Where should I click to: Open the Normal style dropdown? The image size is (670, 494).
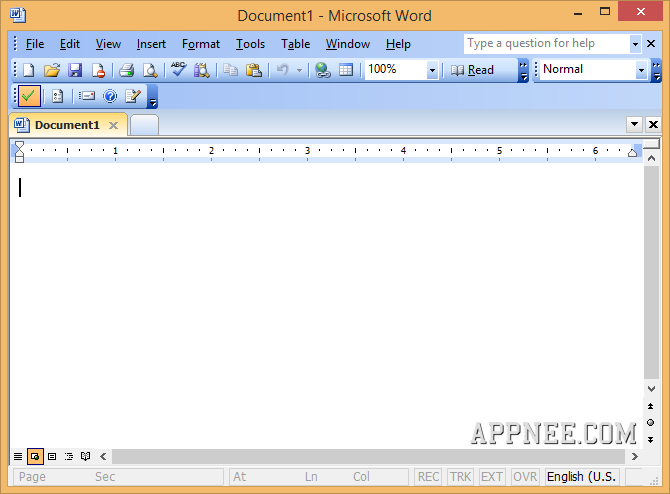point(641,70)
